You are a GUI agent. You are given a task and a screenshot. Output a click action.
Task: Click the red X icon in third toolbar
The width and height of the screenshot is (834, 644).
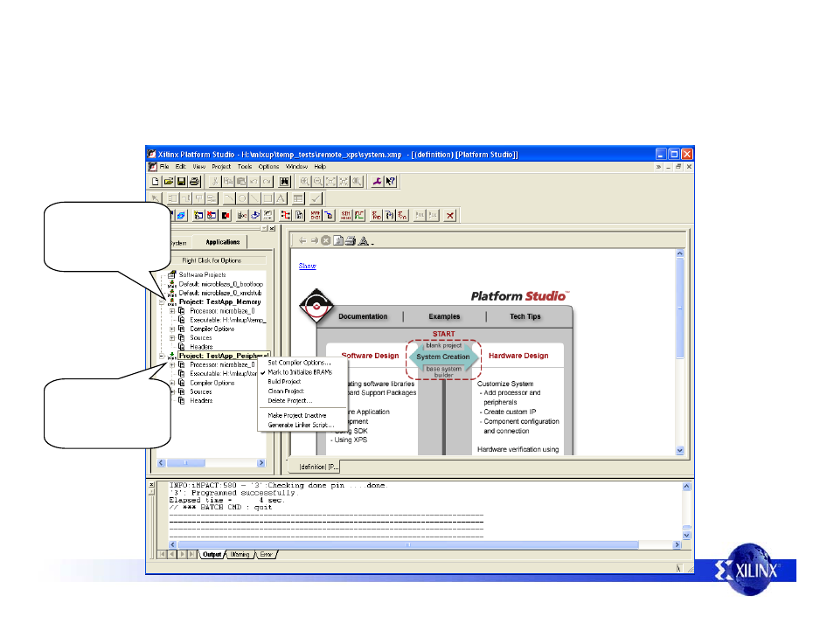coord(450,215)
